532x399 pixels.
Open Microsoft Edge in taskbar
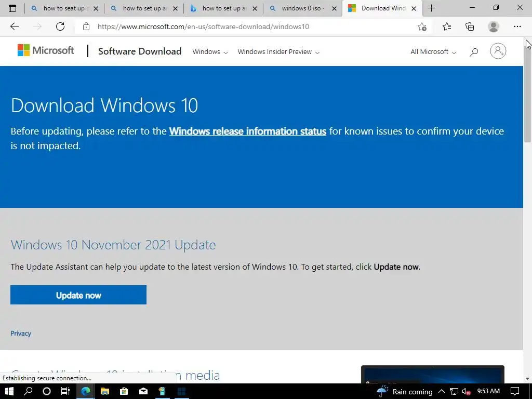pyautogui.click(x=86, y=391)
